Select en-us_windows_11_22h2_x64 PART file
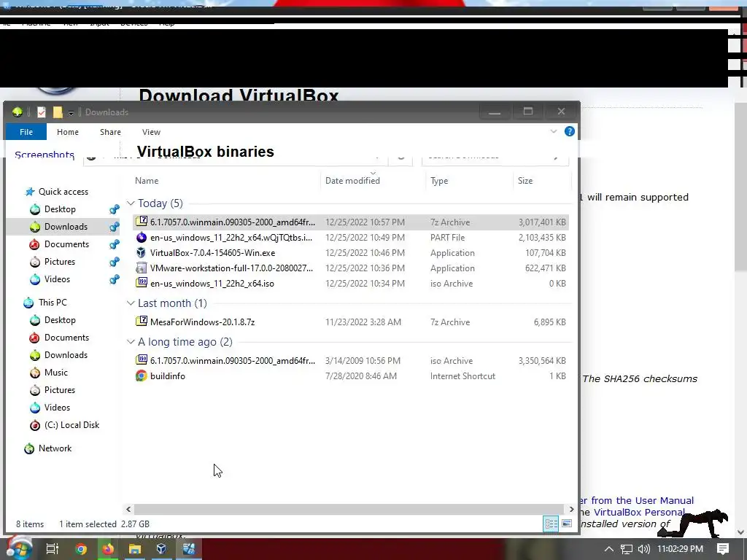Image resolution: width=747 pixels, height=560 pixels. 351,237
